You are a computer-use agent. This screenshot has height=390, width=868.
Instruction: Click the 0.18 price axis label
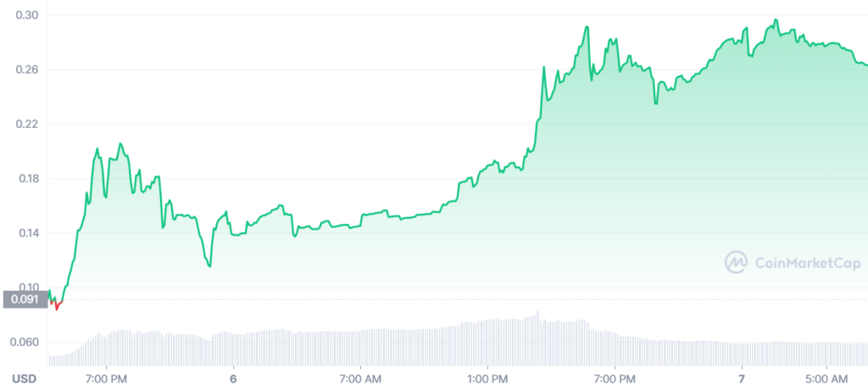point(26,178)
